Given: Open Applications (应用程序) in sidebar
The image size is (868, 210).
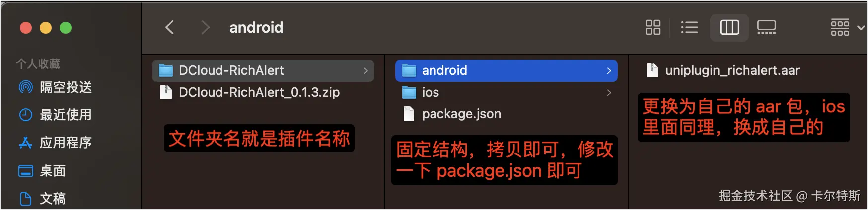Looking at the screenshot, I should tap(55, 143).
